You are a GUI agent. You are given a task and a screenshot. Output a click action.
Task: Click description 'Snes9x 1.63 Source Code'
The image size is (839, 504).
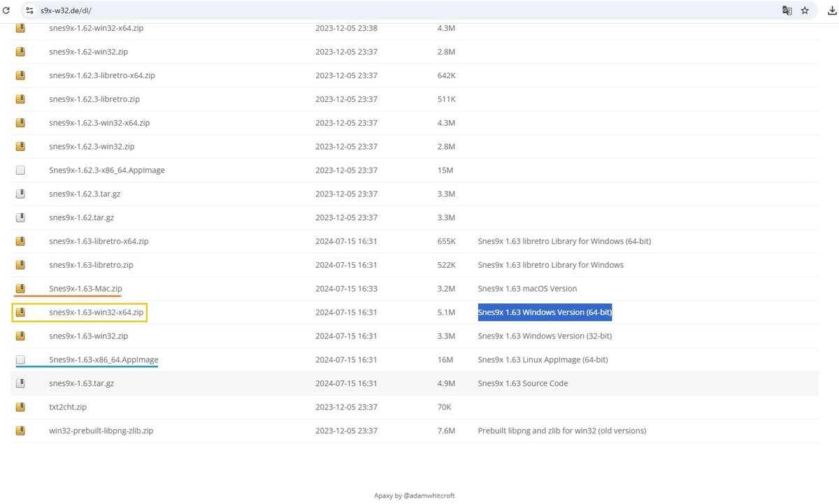(523, 383)
